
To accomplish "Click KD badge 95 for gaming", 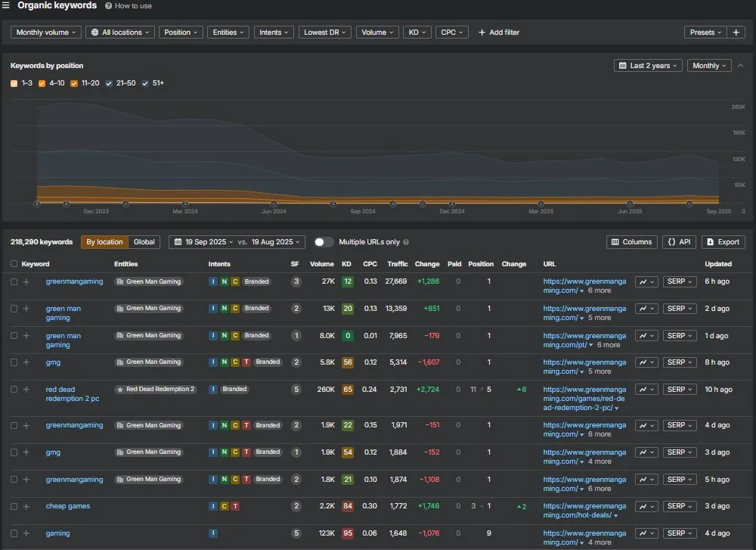I will 348,533.
